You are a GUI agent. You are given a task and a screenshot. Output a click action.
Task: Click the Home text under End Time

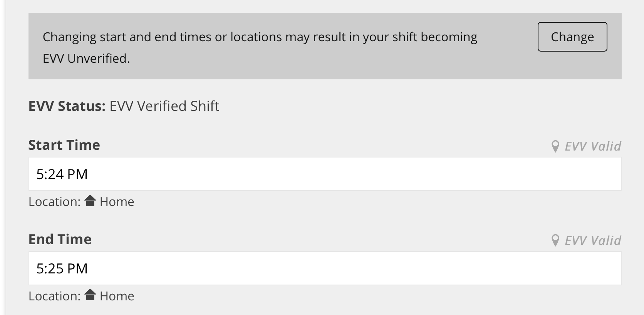pyautogui.click(x=117, y=296)
